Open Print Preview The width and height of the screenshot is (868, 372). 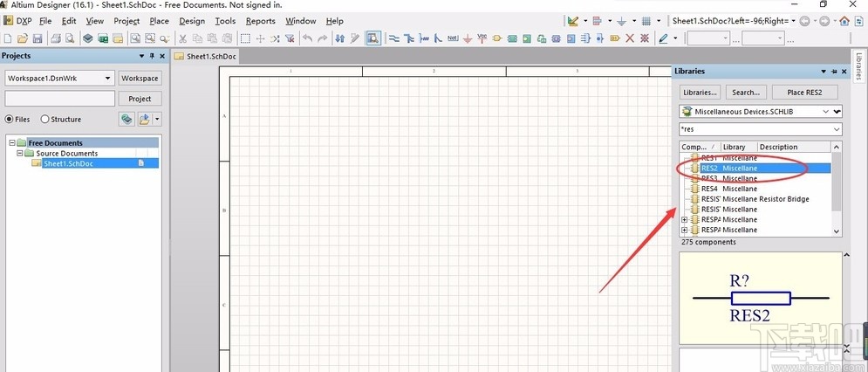pos(70,38)
